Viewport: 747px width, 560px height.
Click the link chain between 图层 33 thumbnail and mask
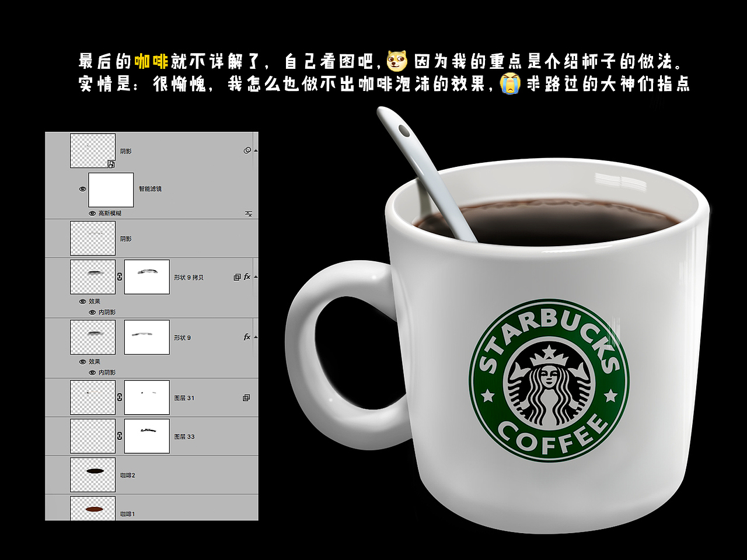(x=119, y=436)
